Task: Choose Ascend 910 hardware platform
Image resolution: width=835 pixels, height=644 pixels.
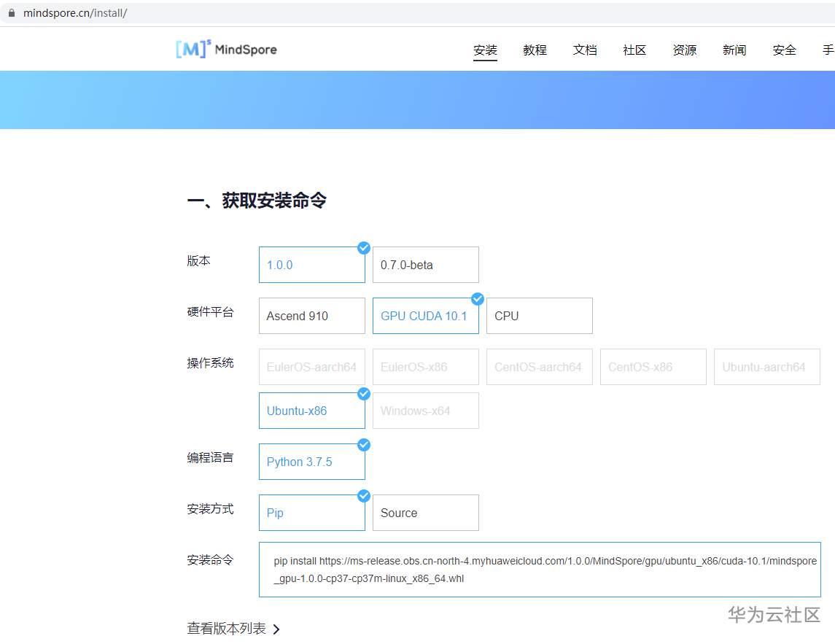Action: 312,316
